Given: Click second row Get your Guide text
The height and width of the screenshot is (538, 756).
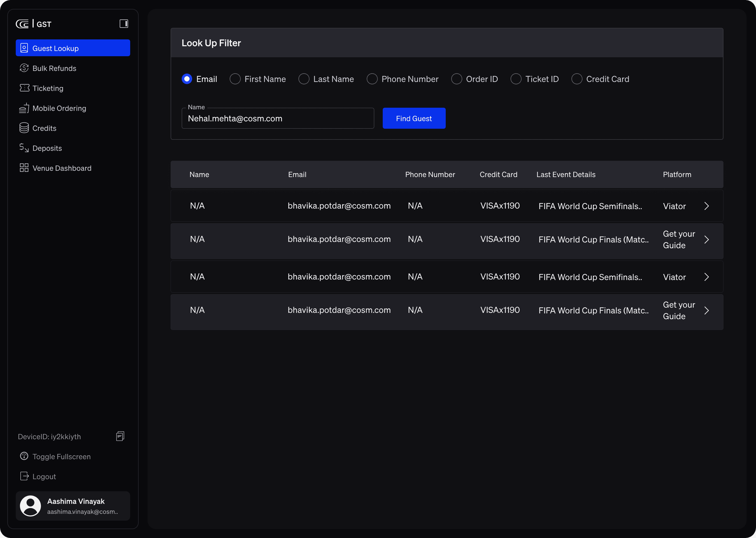Looking at the screenshot, I should point(679,240).
